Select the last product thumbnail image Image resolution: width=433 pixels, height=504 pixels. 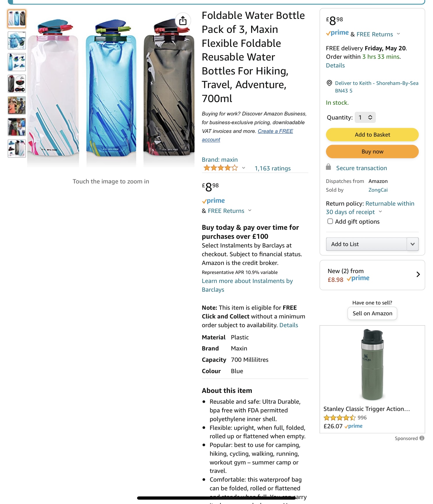coord(17,149)
